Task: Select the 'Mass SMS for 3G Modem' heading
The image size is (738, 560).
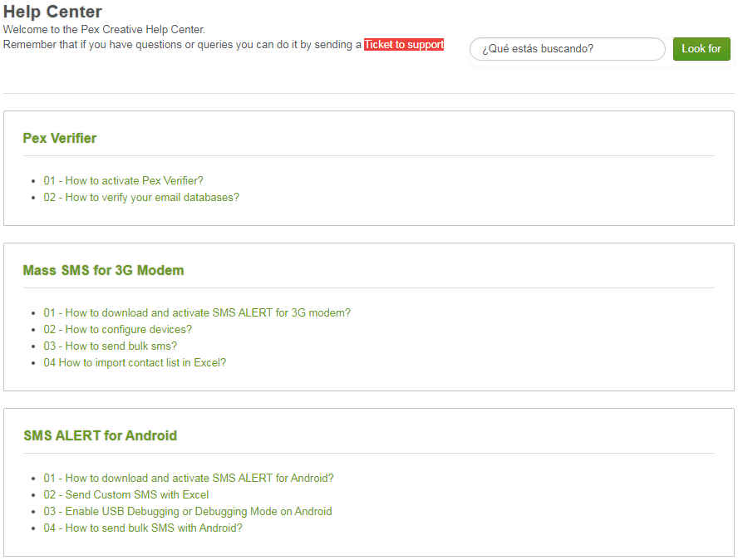Action: point(104,271)
